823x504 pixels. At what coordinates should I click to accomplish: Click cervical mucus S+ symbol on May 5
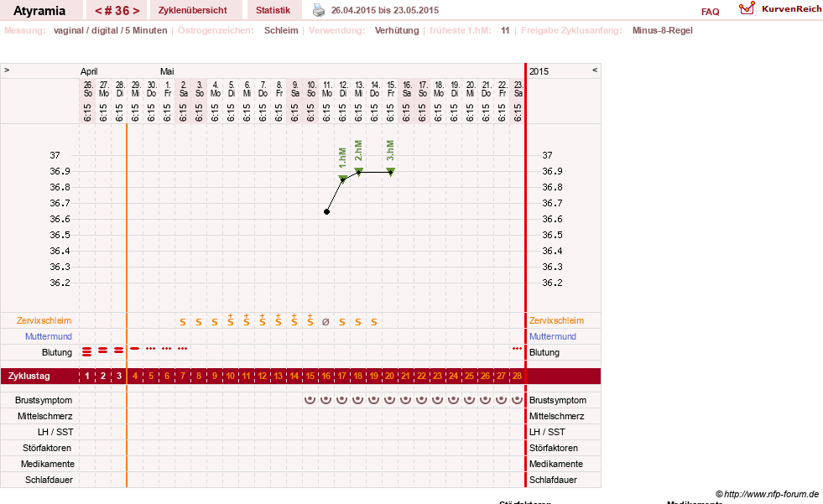[x=231, y=320]
